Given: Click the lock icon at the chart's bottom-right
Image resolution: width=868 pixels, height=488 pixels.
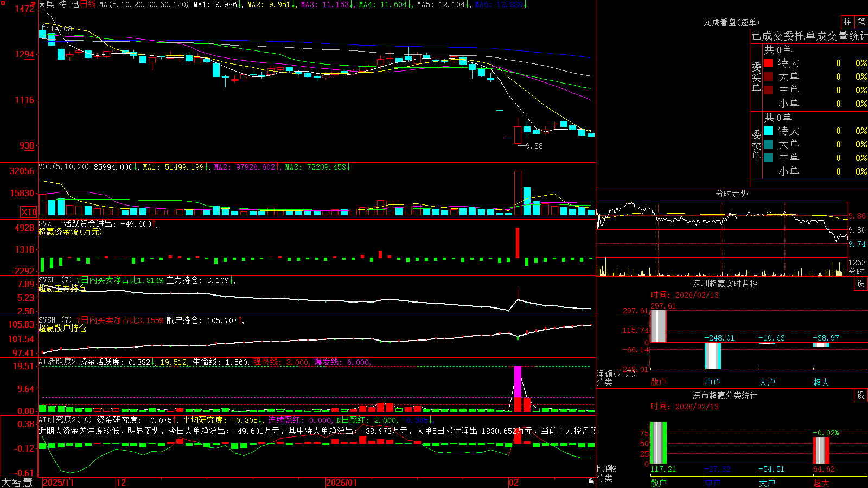Looking at the screenshot, I should 591,481.
